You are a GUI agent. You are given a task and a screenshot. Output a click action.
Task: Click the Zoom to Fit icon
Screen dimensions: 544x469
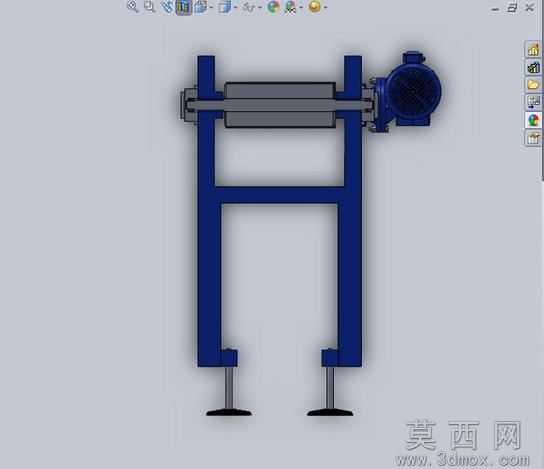point(133,7)
